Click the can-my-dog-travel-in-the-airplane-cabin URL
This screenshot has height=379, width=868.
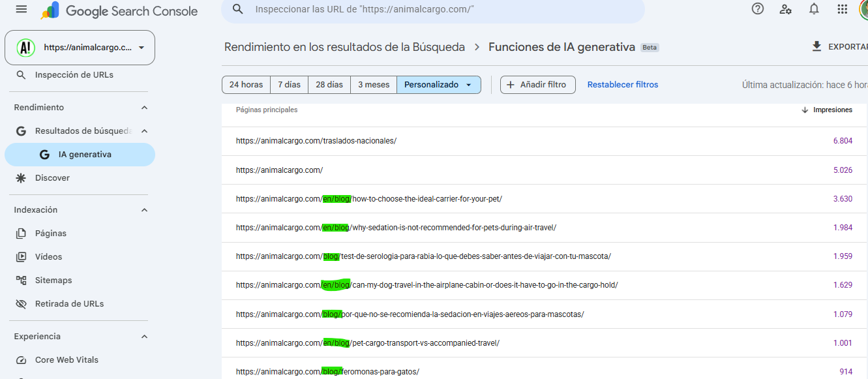(427, 285)
